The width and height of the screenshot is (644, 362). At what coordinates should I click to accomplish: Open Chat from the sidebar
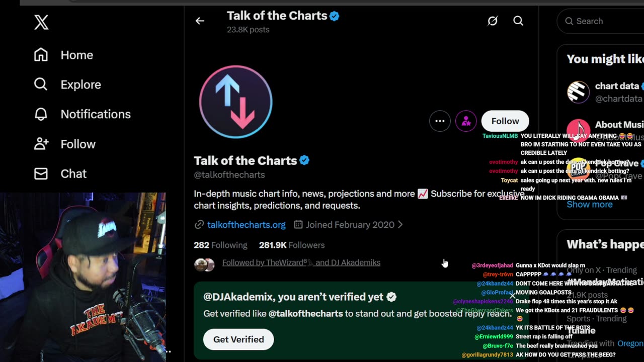pyautogui.click(x=73, y=173)
